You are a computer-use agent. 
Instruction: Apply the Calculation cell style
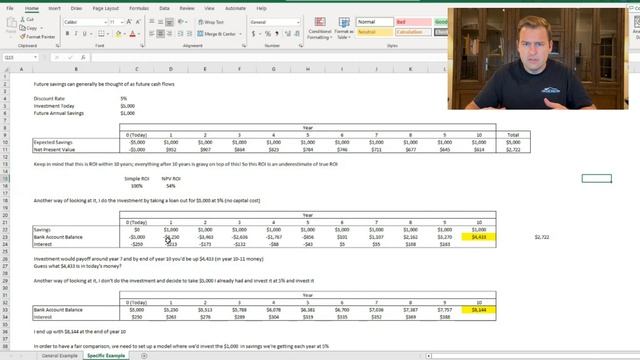(413, 32)
